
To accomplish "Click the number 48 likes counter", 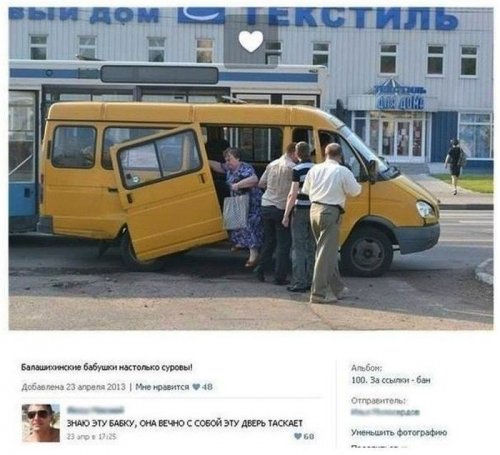I will 207,387.
